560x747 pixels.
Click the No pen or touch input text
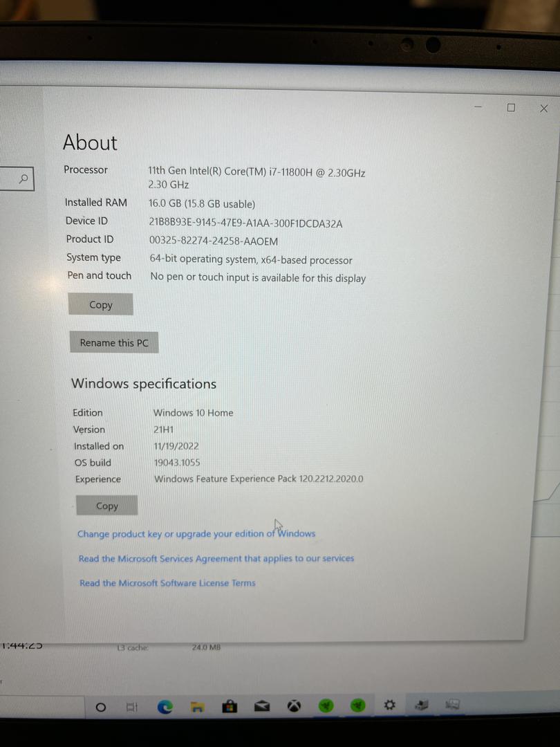[258, 278]
